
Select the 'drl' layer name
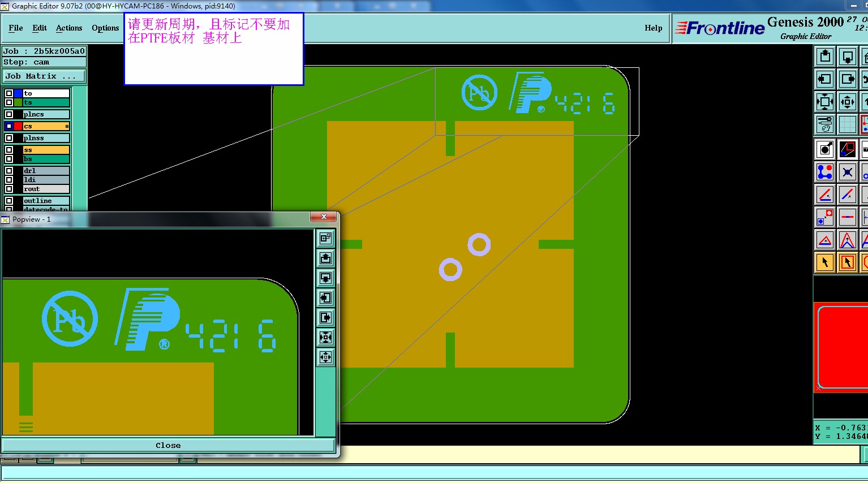point(46,171)
